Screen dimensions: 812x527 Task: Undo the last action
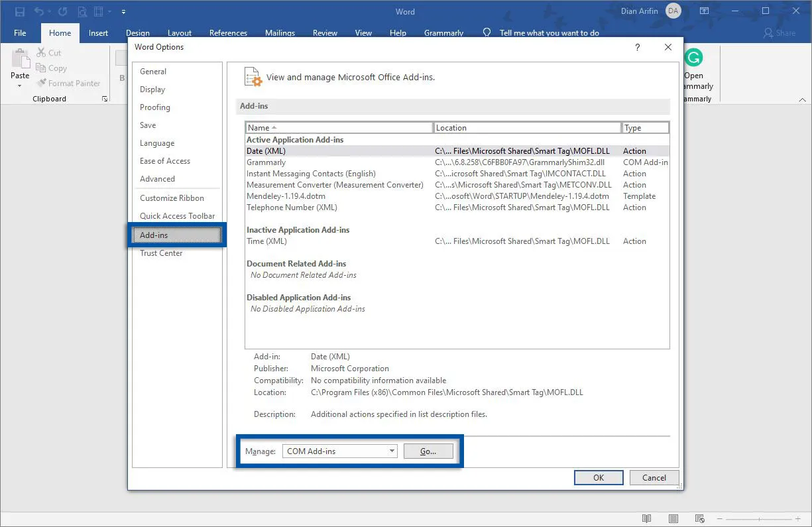tap(38, 11)
